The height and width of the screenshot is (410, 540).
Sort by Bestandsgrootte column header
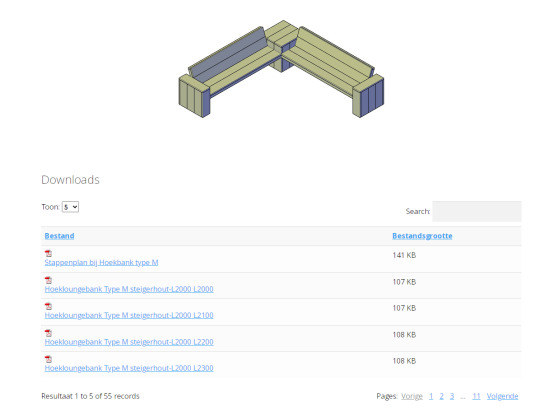point(422,236)
